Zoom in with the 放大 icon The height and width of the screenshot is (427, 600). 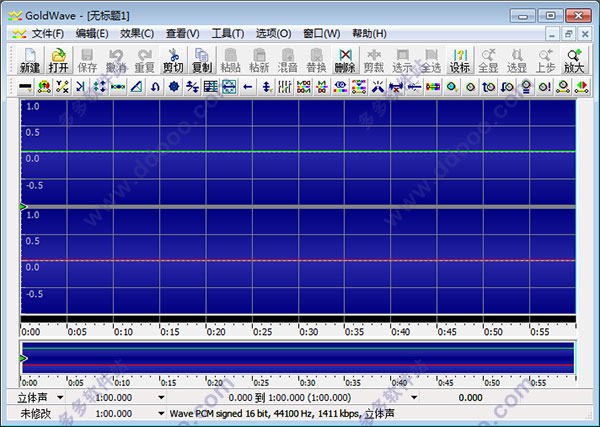pyautogui.click(x=574, y=60)
